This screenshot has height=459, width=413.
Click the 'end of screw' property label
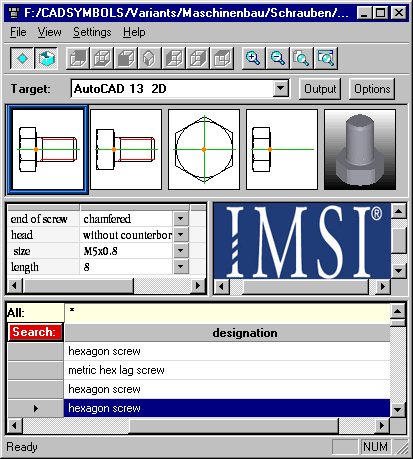[39, 219]
